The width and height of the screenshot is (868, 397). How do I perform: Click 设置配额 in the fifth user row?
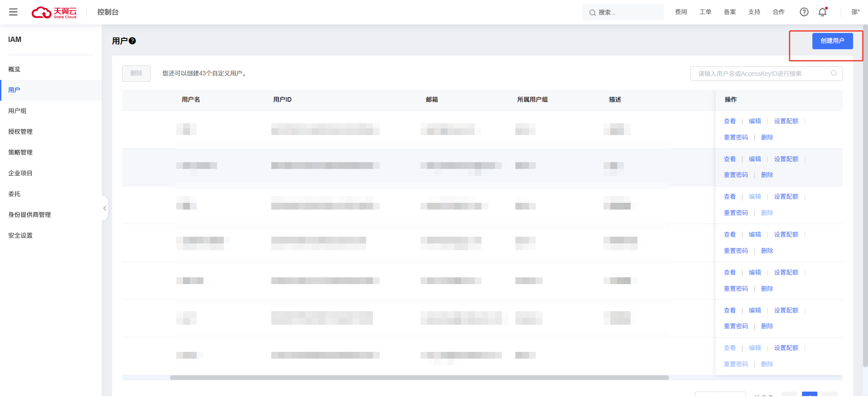point(786,272)
